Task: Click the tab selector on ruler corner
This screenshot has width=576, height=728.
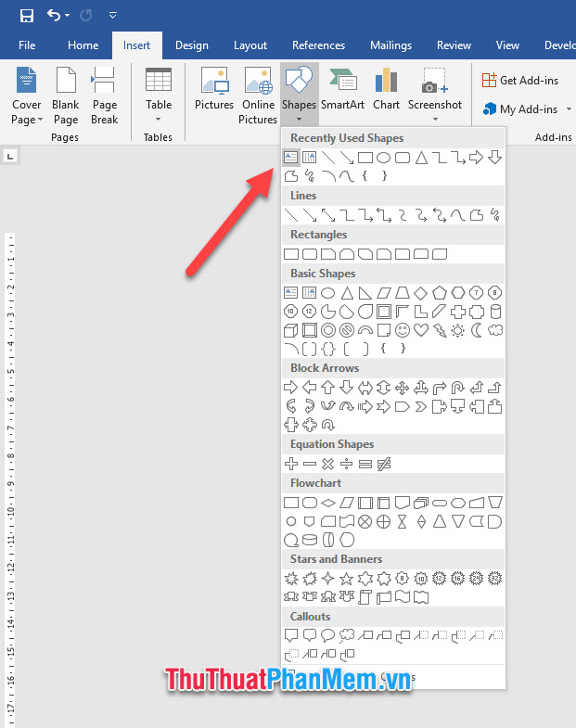Action: tap(10, 157)
